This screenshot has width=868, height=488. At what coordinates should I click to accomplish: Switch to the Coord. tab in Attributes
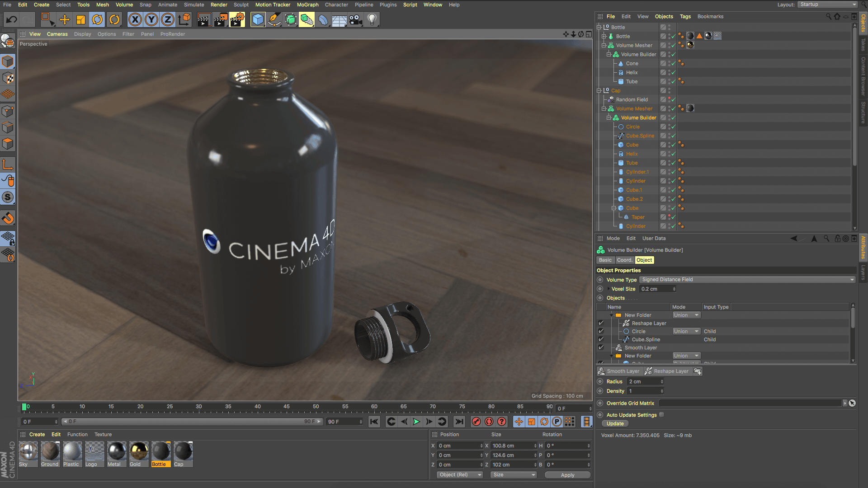click(x=624, y=260)
